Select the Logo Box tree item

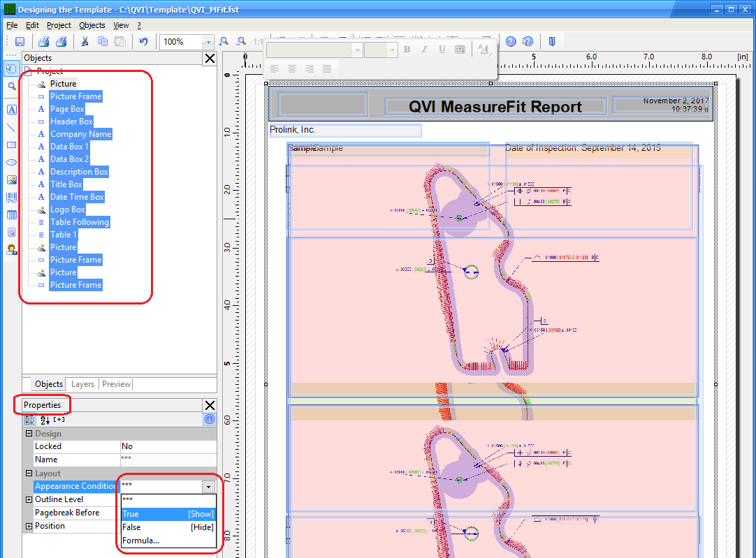(x=68, y=210)
